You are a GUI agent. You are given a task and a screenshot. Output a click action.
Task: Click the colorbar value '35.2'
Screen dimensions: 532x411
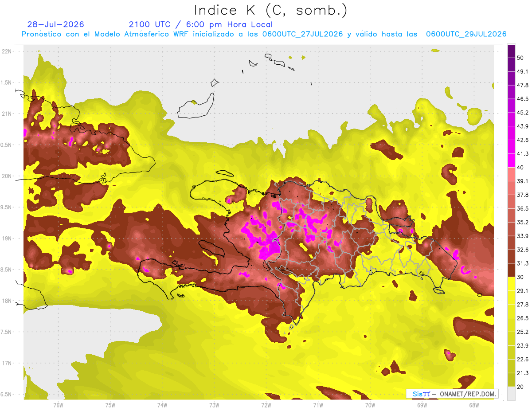coord(523,222)
